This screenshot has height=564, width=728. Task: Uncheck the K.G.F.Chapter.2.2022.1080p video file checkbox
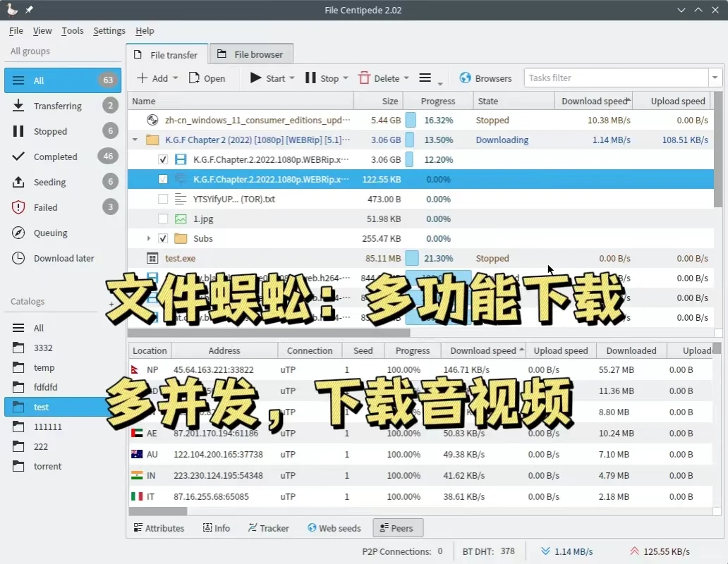(164, 159)
